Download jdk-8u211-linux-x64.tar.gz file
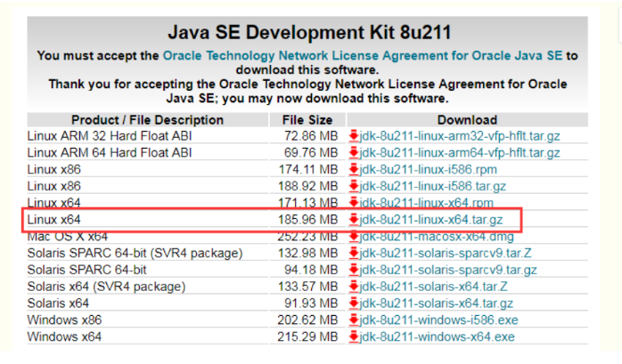622x364 pixels. tap(430, 220)
